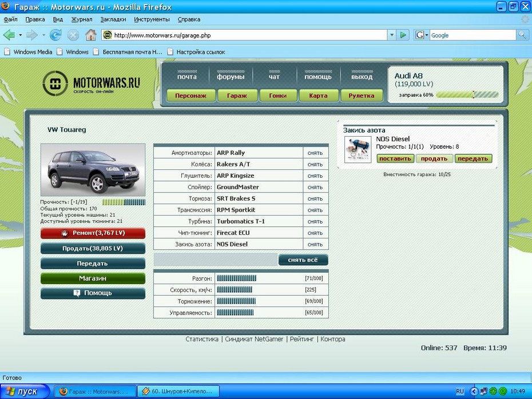The height and width of the screenshot is (399, 532).
Task: Click the Передать button under the car
Action: tap(93, 264)
